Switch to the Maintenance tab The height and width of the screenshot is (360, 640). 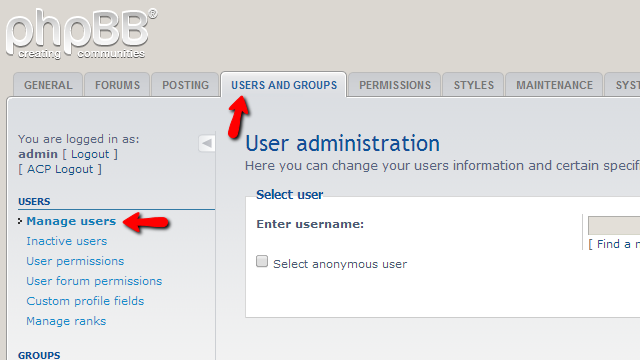point(554,85)
